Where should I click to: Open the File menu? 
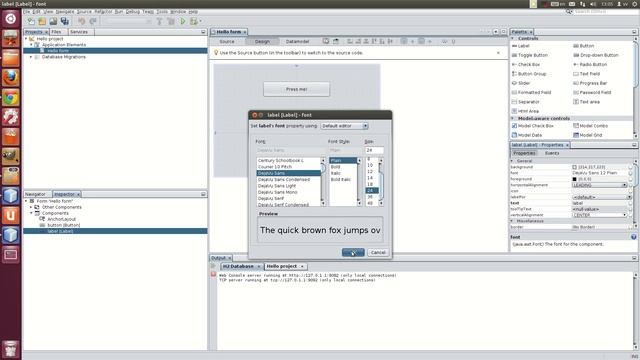tap(27, 12)
